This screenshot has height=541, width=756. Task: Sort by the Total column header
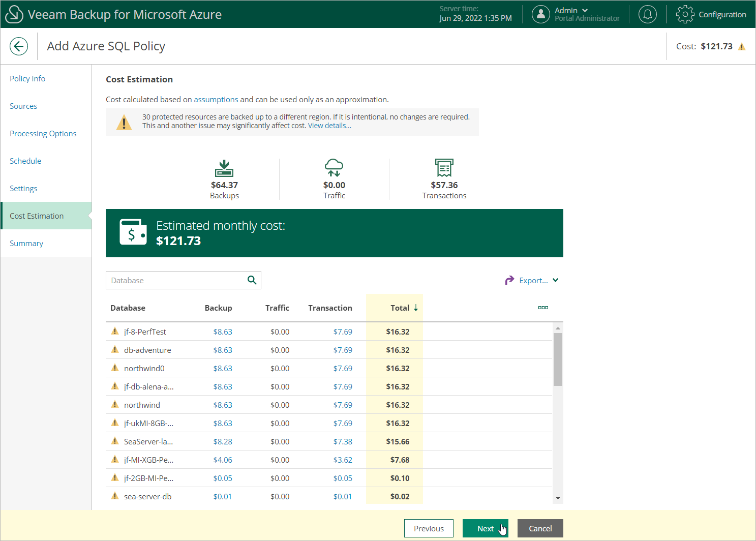coord(400,308)
